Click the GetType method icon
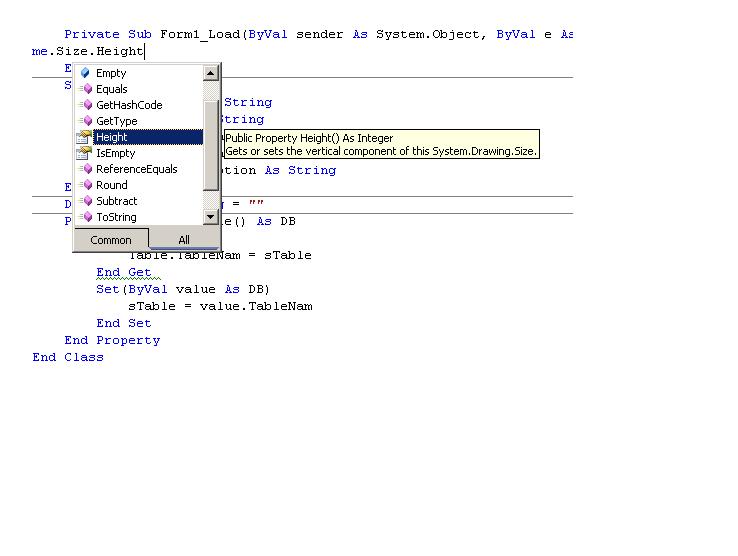 [x=86, y=121]
